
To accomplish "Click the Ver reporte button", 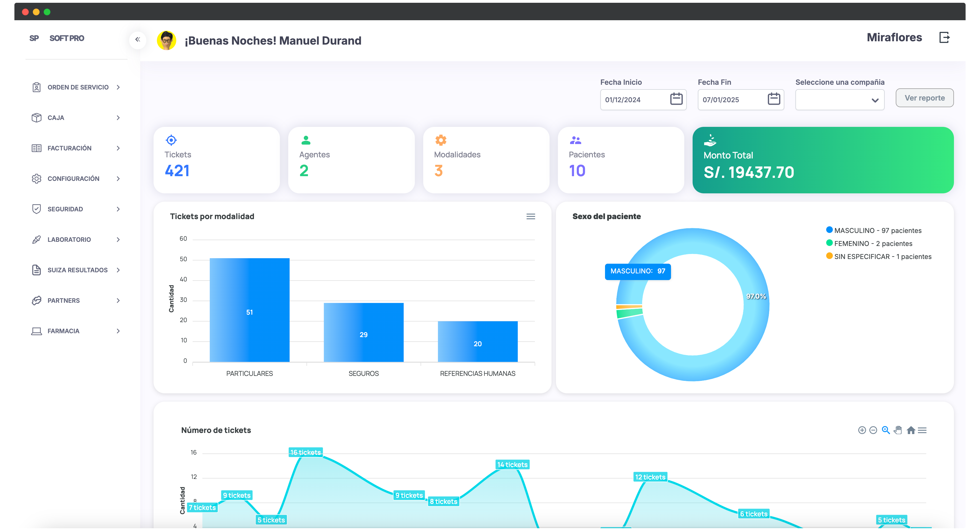I will click(x=925, y=98).
